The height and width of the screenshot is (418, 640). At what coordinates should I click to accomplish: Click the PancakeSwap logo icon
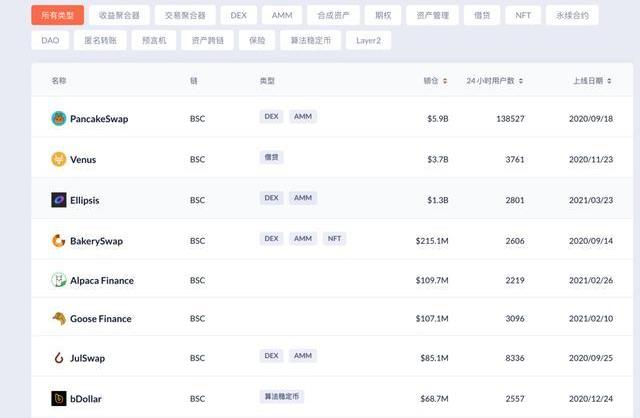pyautogui.click(x=59, y=118)
